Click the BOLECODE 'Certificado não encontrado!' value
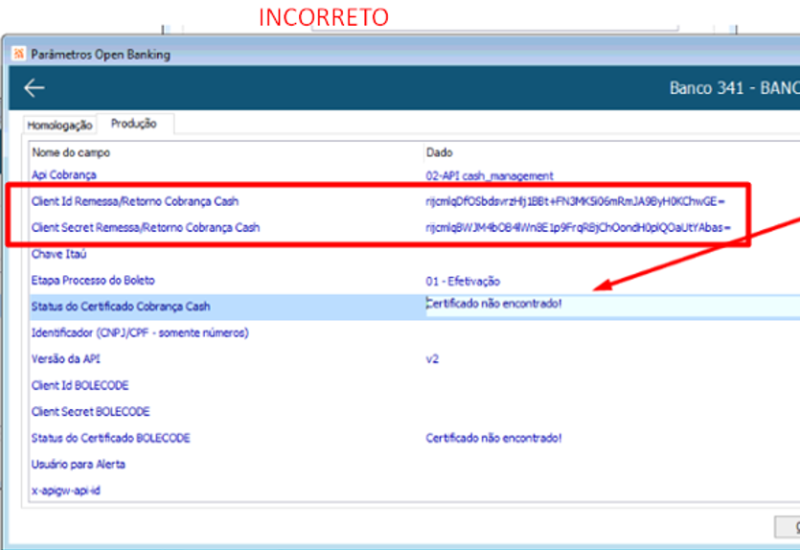Viewport: 800px width, 550px height. point(494,438)
